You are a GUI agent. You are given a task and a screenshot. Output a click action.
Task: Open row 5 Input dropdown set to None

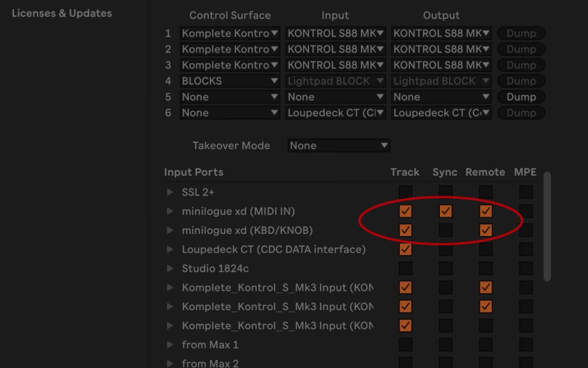point(335,97)
